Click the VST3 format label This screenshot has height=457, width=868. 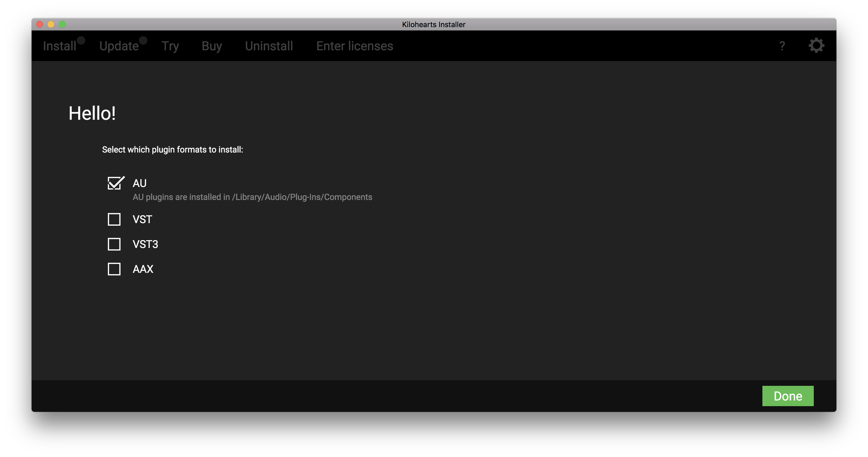145,244
